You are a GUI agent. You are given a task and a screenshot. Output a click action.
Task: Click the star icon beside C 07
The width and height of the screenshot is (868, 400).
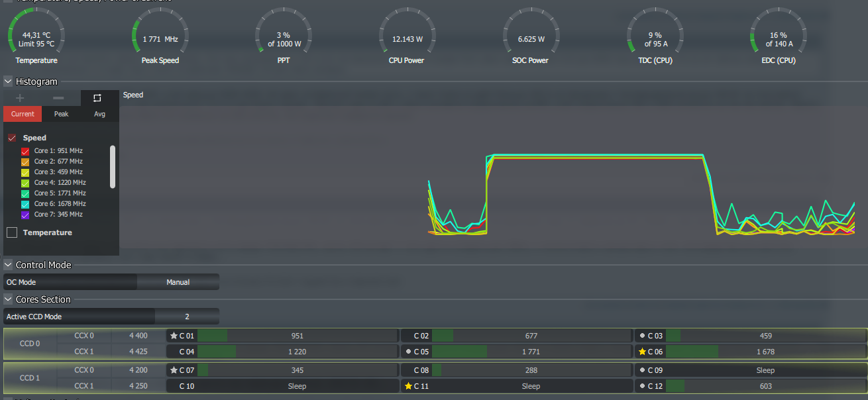tap(174, 370)
